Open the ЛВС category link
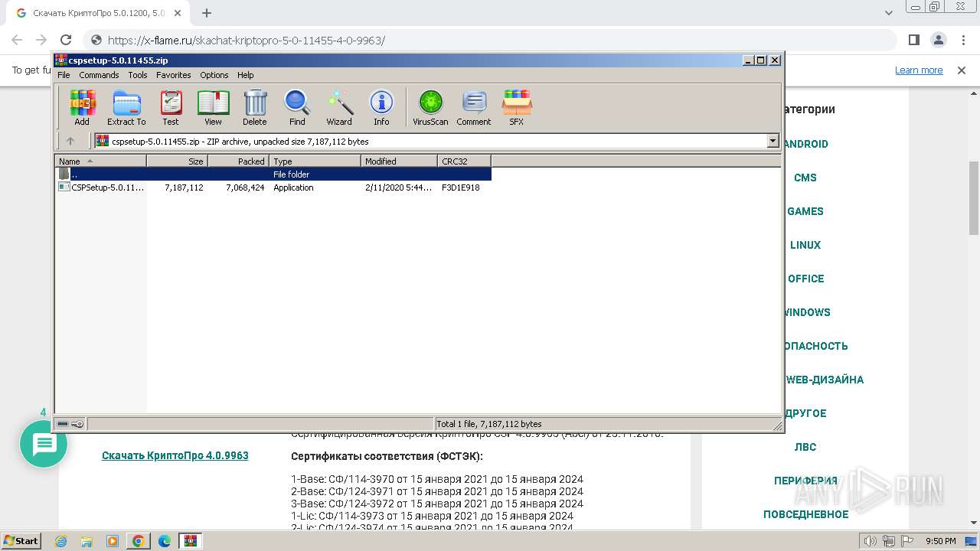Viewport: 980px width, 551px height. point(805,447)
